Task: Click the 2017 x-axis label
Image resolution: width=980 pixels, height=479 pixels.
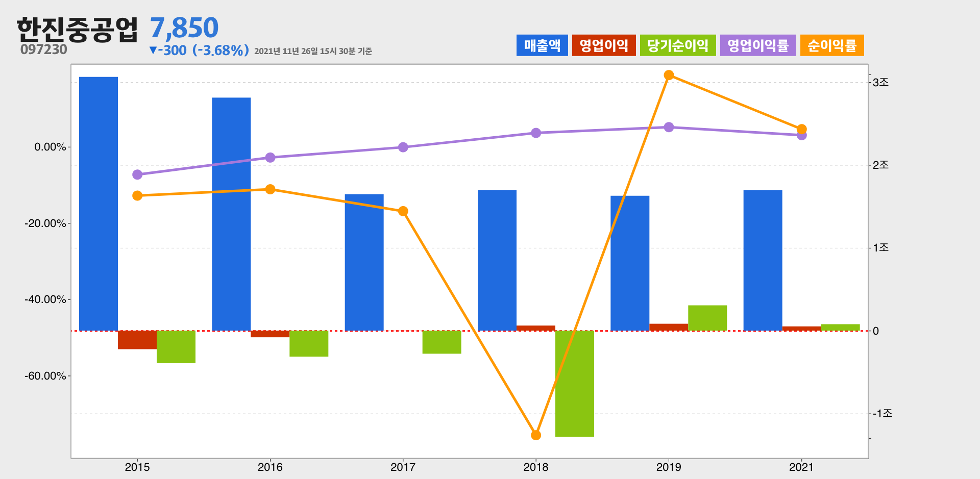Action: (x=403, y=467)
